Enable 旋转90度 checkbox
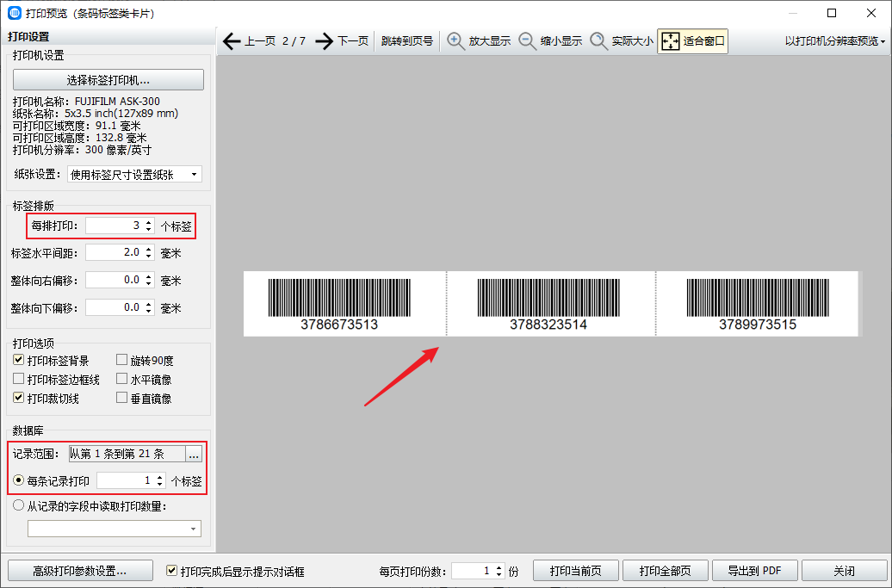This screenshot has height=588, width=892. [121, 359]
